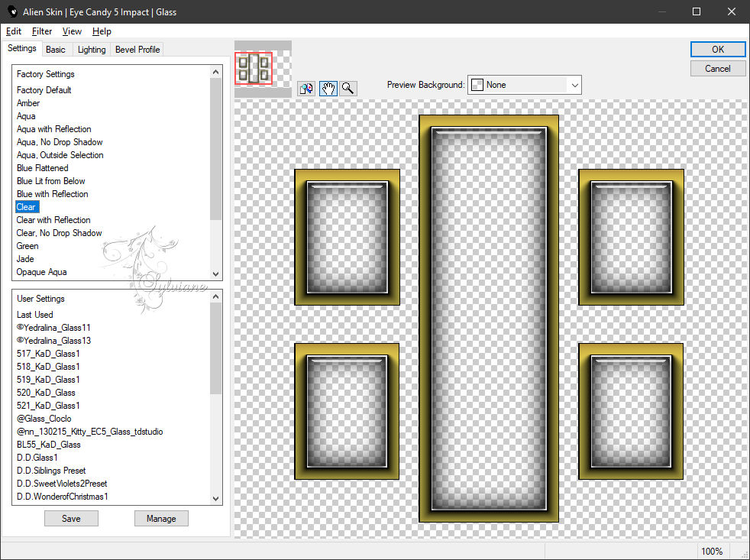Click the User Settings scrollbar thumb
Image resolution: width=750 pixels, height=560 pixels.
click(215, 348)
